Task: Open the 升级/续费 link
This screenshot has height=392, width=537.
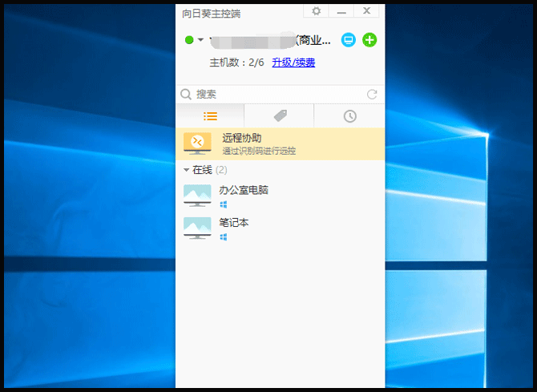Action: [293, 63]
